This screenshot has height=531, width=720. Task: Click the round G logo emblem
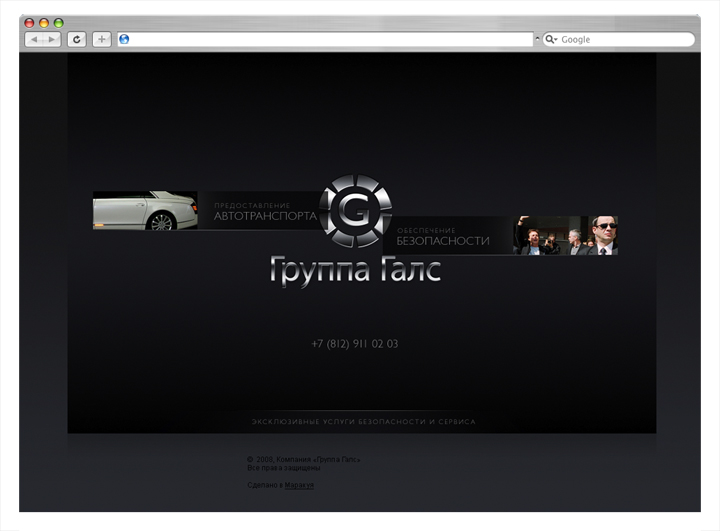[x=355, y=211]
